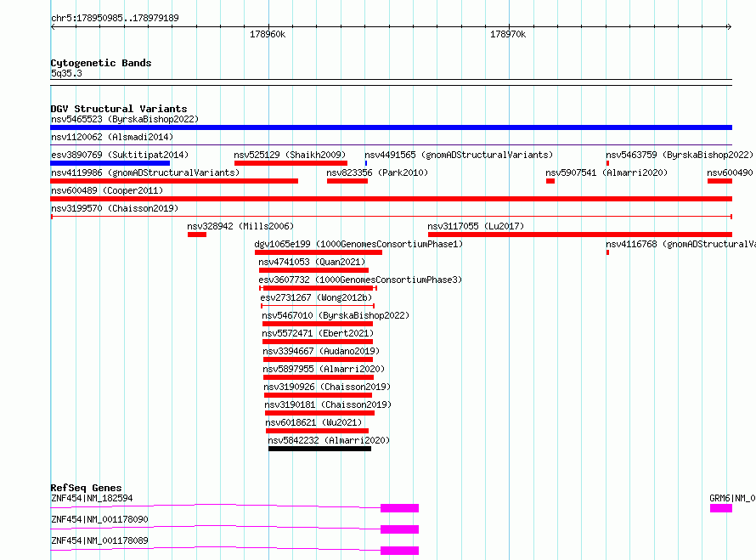756x560 pixels.
Task: Click the black nsv5842232 variant bar
Action: tap(319, 449)
